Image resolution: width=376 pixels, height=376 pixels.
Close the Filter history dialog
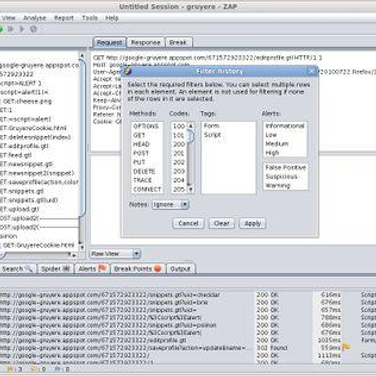point(311,71)
